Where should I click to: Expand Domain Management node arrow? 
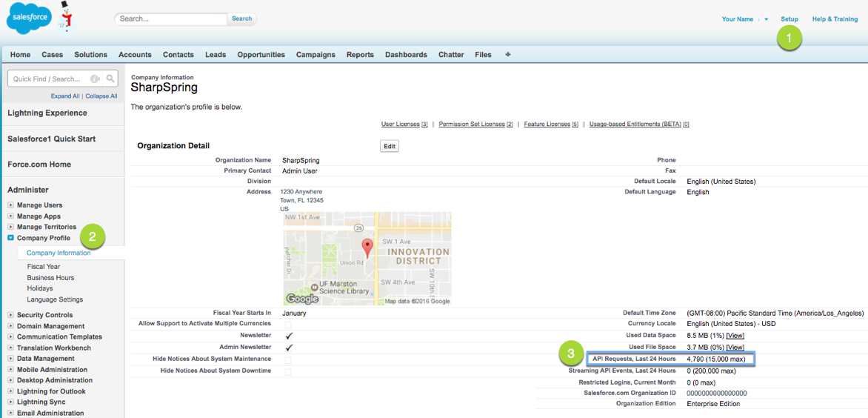coord(10,326)
